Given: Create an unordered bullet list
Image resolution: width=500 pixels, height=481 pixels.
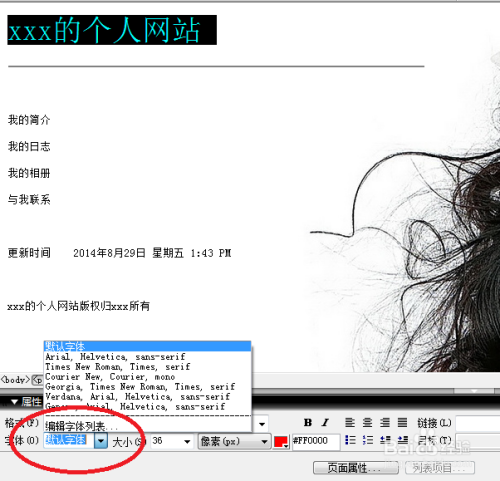Looking at the screenshot, I should pyautogui.click(x=350, y=440).
